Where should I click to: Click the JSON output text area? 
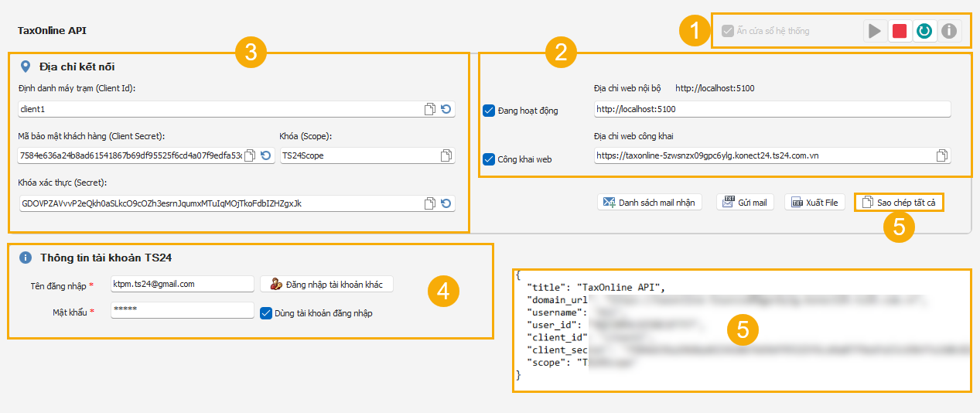(x=742, y=330)
